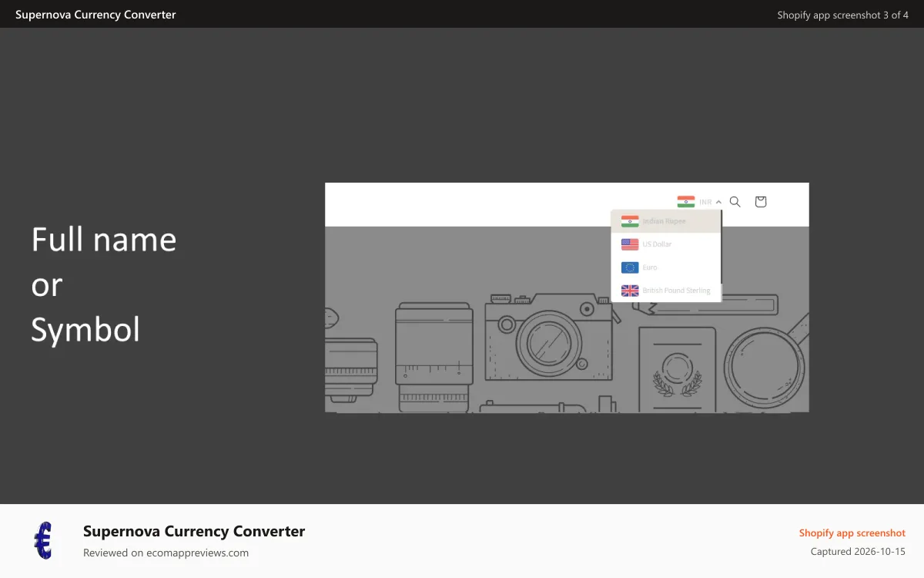924x578 pixels.
Task: Click the INR currency code label
Action: pyautogui.click(x=705, y=202)
